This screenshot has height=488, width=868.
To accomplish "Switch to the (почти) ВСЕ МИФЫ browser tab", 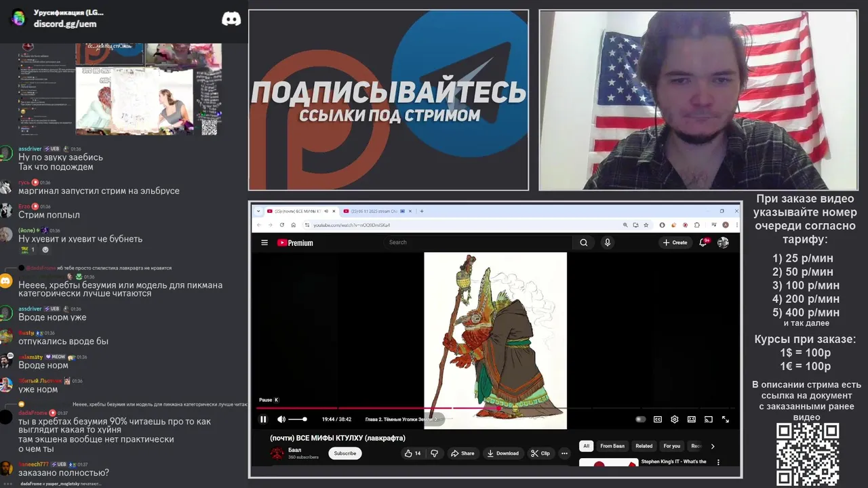I will pyautogui.click(x=300, y=211).
